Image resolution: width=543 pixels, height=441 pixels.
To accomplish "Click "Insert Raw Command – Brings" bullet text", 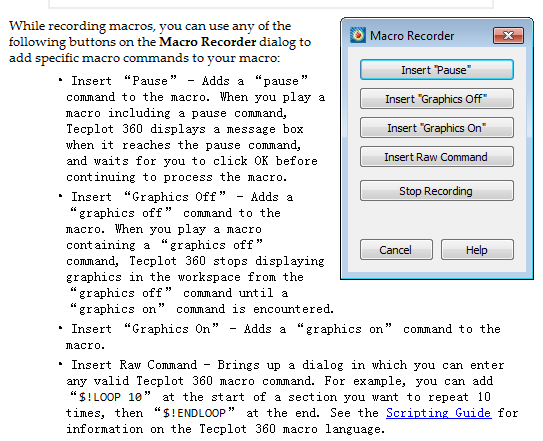I will point(165,365).
